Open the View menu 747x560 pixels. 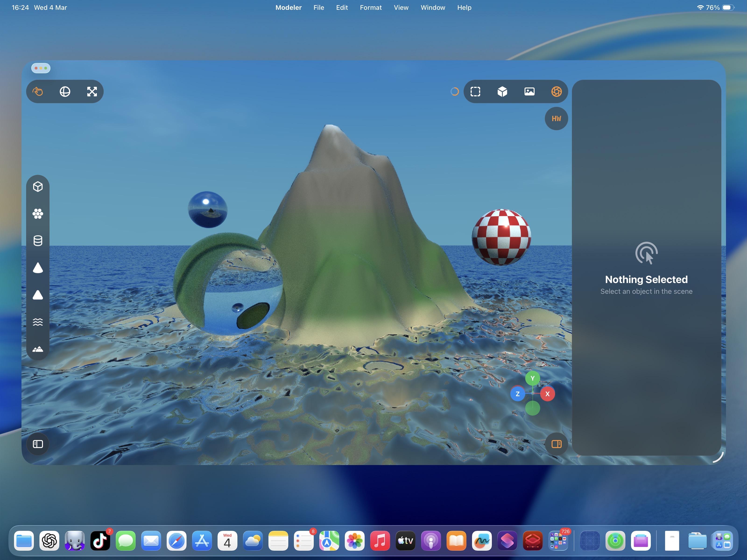(401, 7)
